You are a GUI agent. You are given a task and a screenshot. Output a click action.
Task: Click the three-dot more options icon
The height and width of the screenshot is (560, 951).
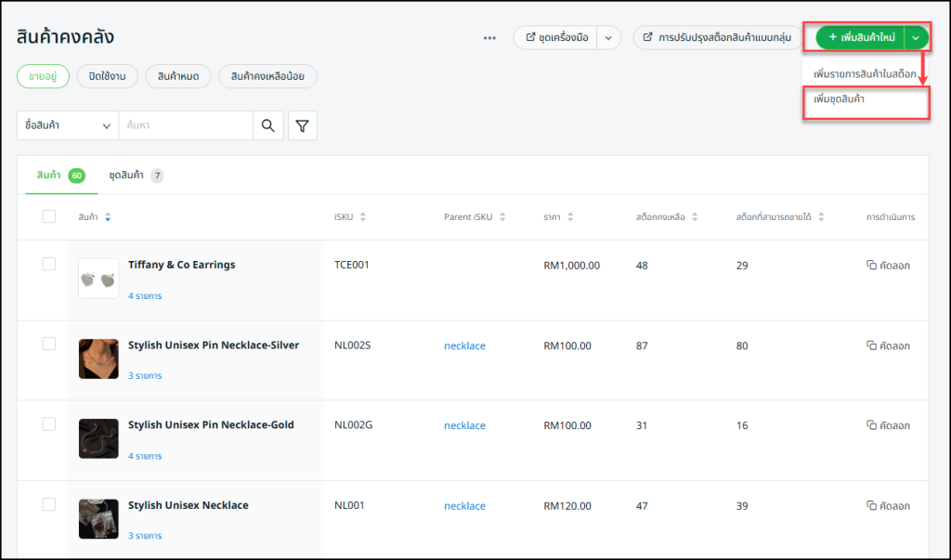[x=489, y=38]
